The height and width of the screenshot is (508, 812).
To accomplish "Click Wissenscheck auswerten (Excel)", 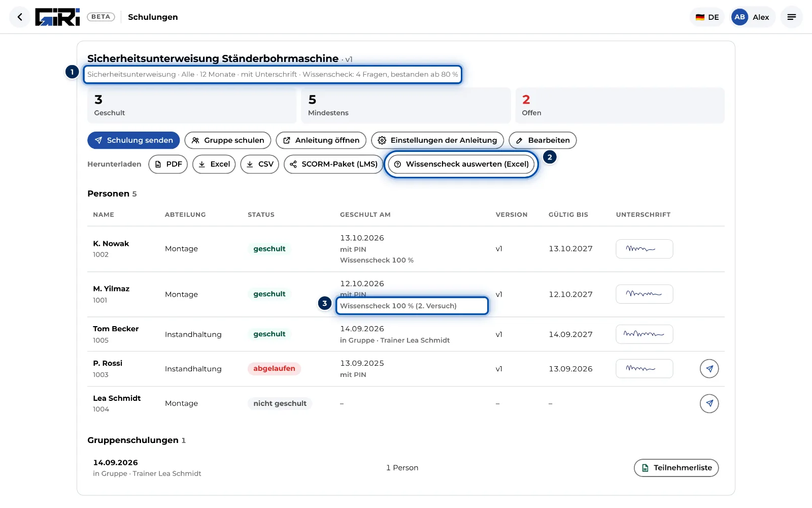I will (x=461, y=164).
